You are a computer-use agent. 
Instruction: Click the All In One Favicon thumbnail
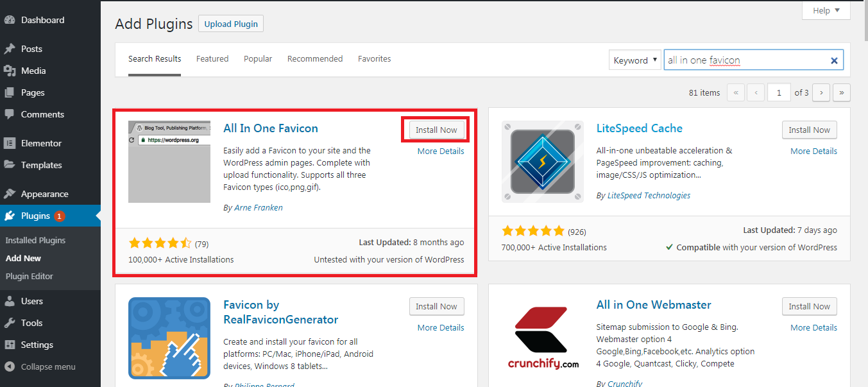click(x=169, y=162)
